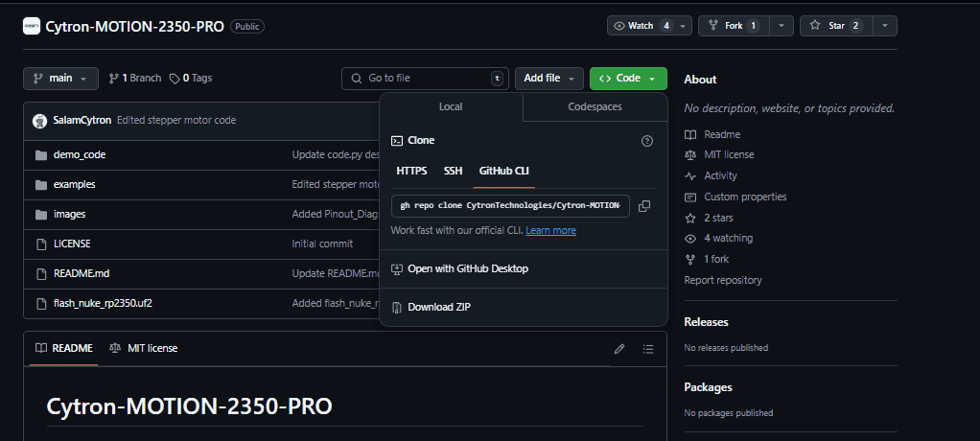Switch to the MIT license tab

(144, 348)
